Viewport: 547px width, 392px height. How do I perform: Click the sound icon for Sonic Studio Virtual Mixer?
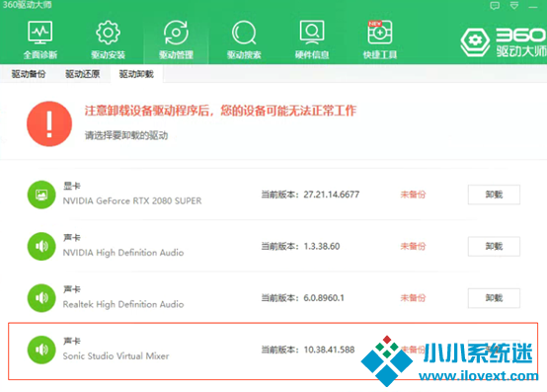tap(41, 350)
